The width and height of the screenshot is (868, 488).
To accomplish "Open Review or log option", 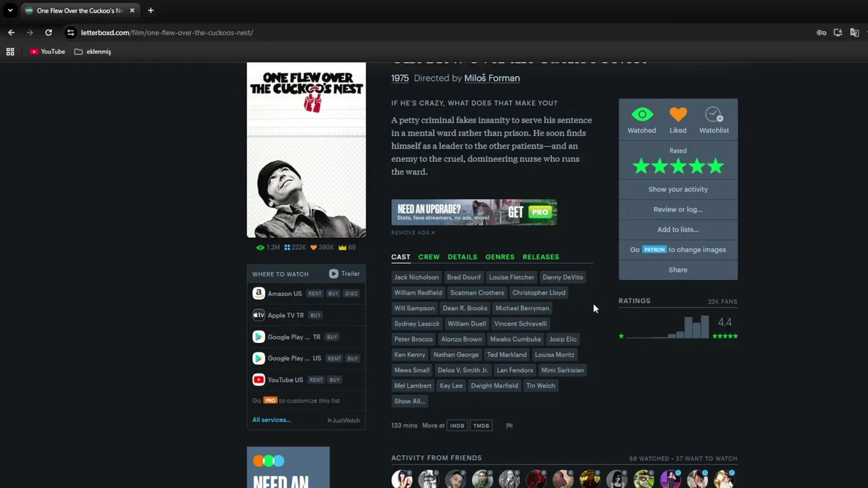I will (677, 209).
